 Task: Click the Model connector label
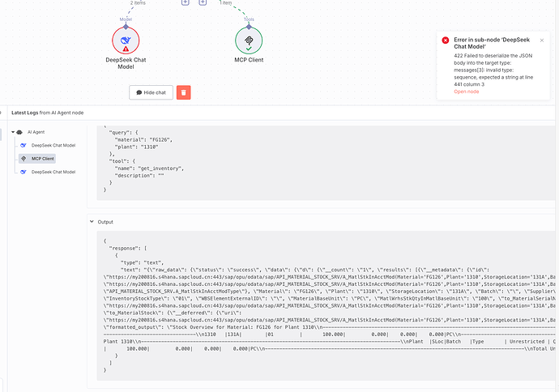point(126,19)
